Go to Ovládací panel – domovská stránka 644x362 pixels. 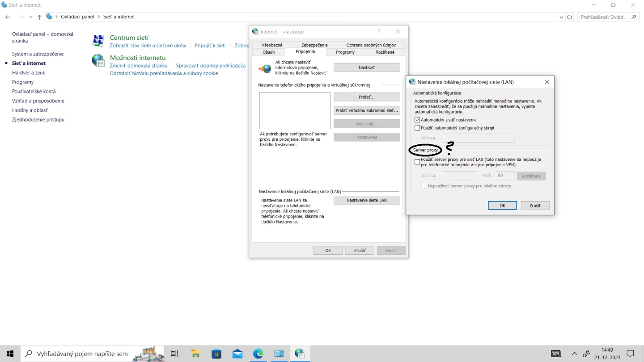(x=42, y=37)
